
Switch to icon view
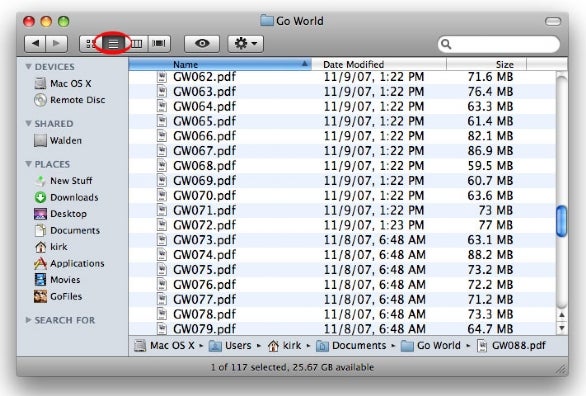coord(90,44)
